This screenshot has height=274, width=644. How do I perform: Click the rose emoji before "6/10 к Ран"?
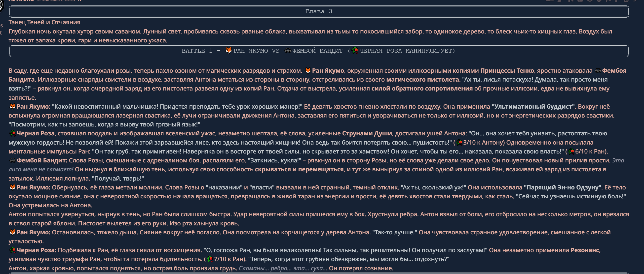tap(571, 152)
